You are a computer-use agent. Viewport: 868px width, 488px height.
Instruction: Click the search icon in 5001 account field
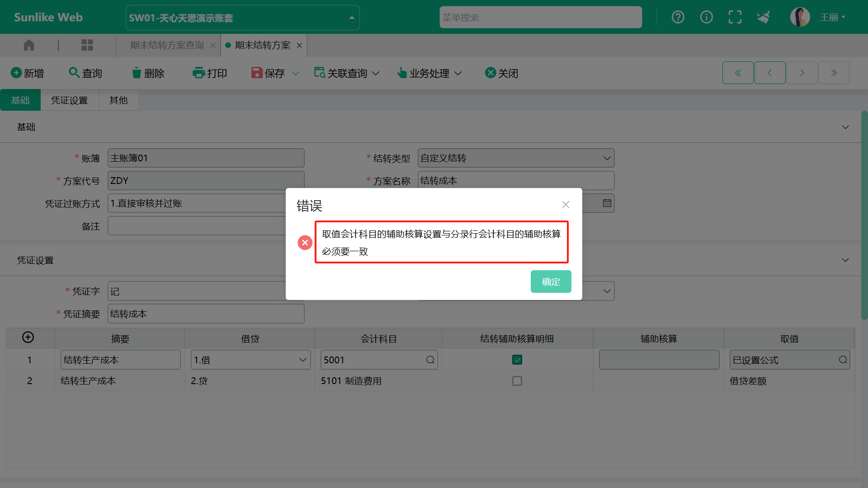(430, 360)
